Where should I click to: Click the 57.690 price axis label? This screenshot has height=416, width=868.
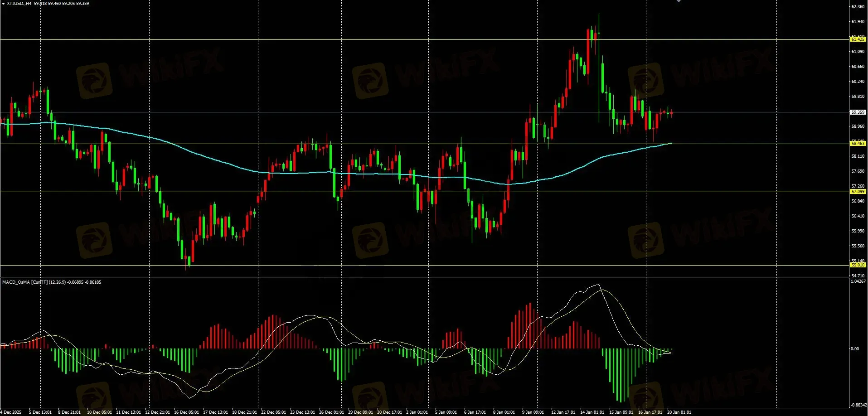click(x=858, y=171)
